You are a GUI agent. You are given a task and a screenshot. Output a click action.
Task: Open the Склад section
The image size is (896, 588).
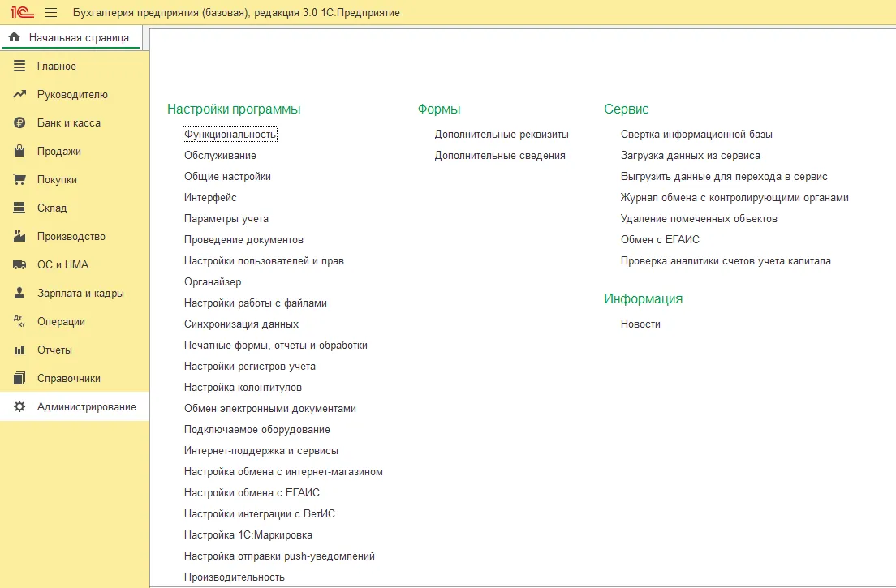[52, 208]
